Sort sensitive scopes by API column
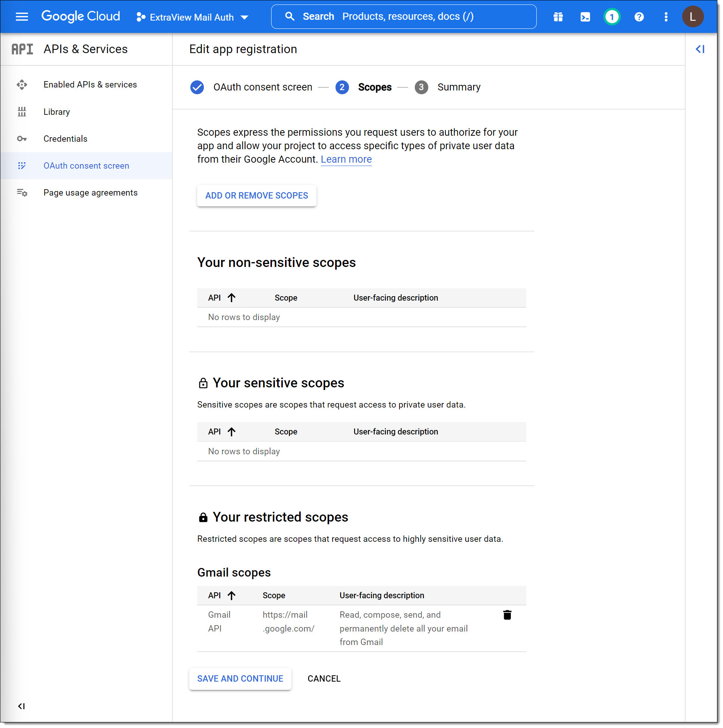The image size is (723, 728). click(222, 431)
